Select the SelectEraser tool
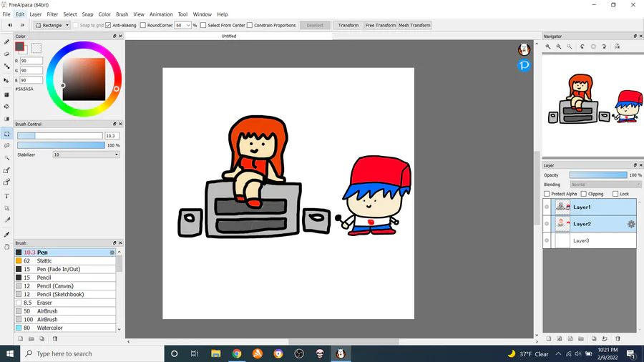Viewport: 644px width, 362px height. pyautogui.click(x=6, y=182)
